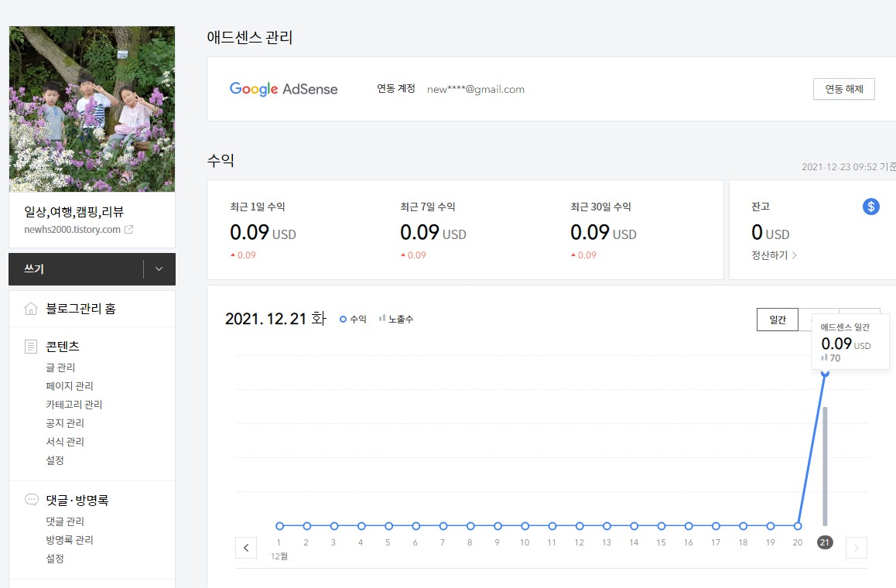The height and width of the screenshot is (588, 896).
Task: Click the gray impressions bar for day 21
Action: 825,466
